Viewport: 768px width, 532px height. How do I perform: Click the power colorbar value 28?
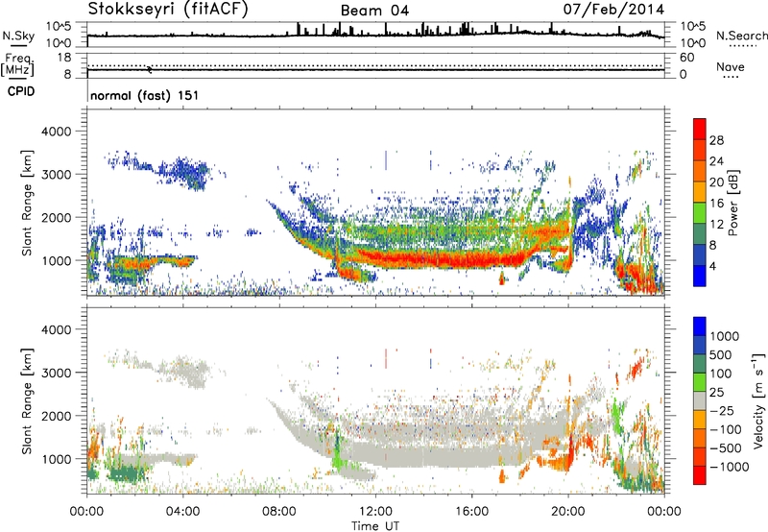pyautogui.click(x=716, y=140)
